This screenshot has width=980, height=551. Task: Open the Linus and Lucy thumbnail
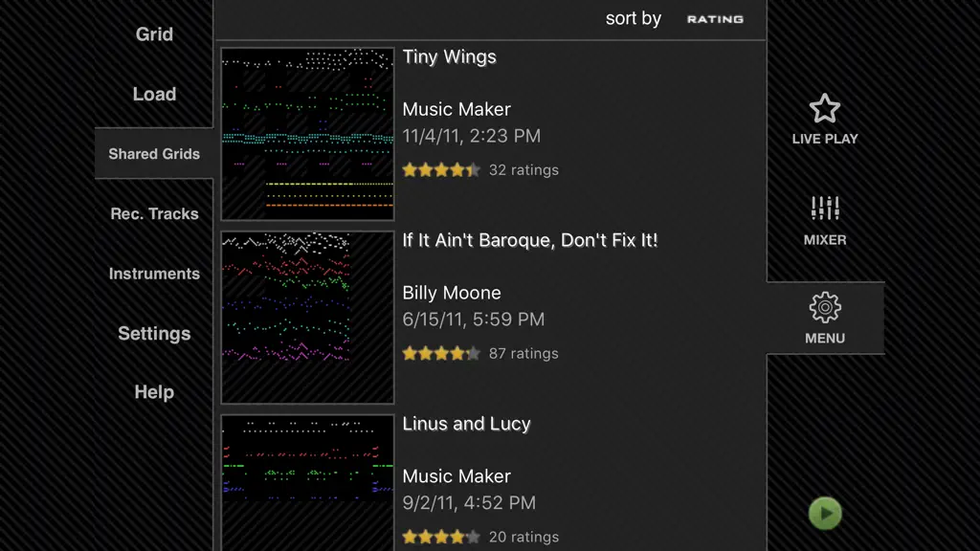point(307,482)
